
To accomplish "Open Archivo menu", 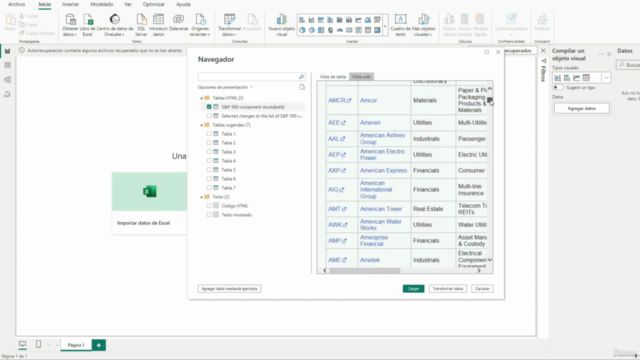I will [16, 4].
